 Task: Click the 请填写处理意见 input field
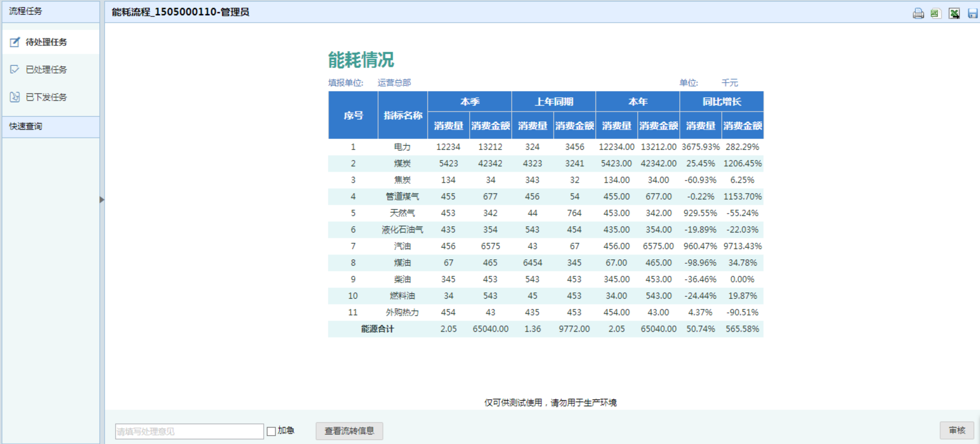click(x=189, y=431)
